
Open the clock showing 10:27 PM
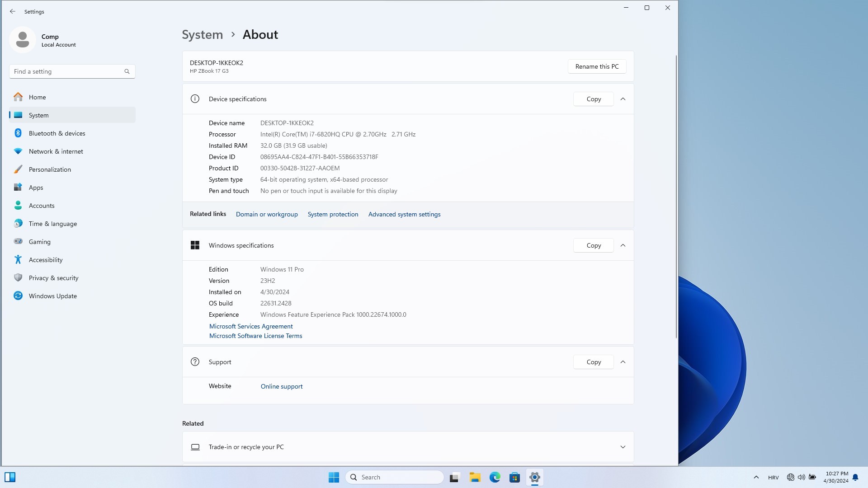tap(836, 477)
